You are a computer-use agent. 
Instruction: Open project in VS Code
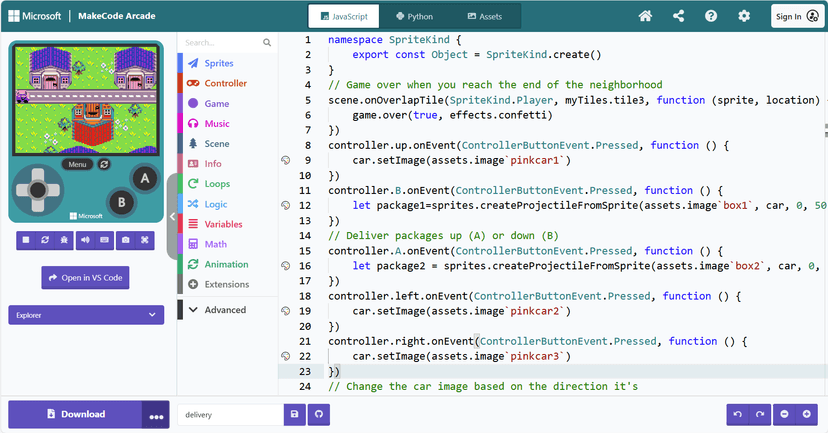coord(86,278)
